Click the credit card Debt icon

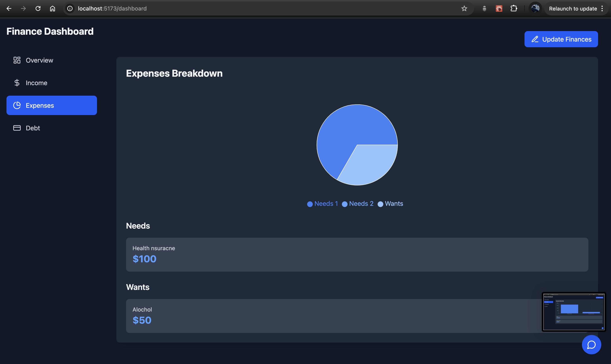coord(17,128)
